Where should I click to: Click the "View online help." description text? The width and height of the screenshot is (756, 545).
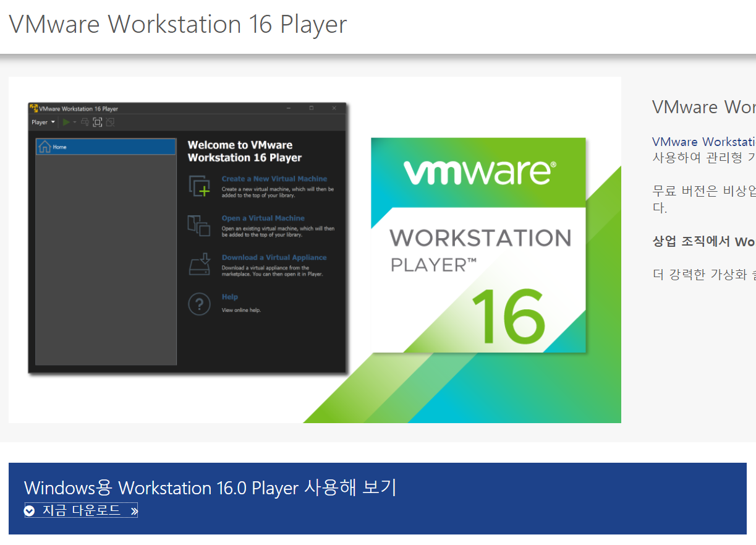pos(241,310)
